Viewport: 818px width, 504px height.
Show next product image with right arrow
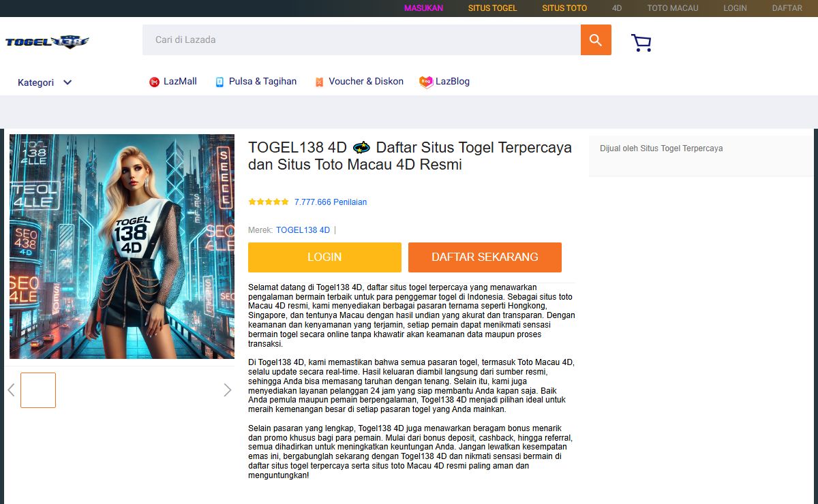pyautogui.click(x=228, y=390)
